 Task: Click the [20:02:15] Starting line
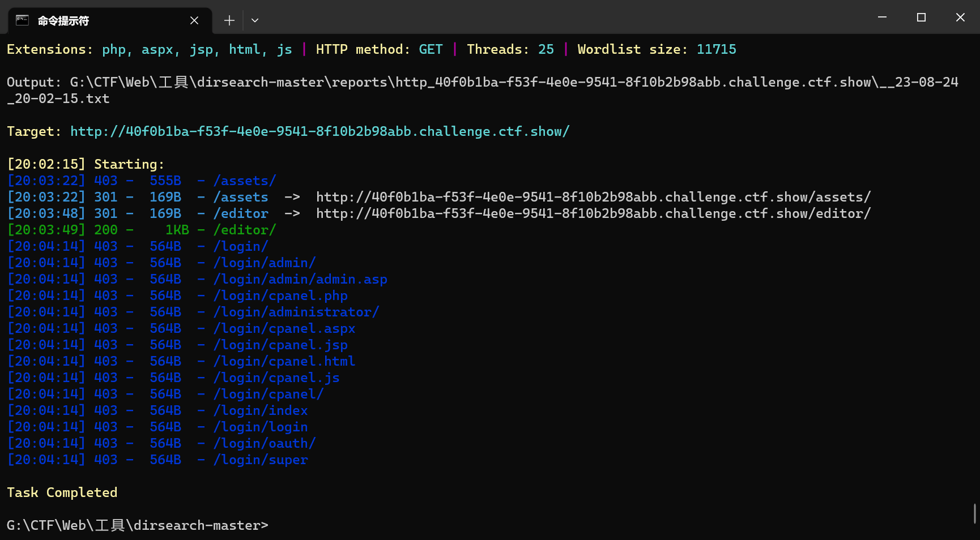tap(86, 164)
